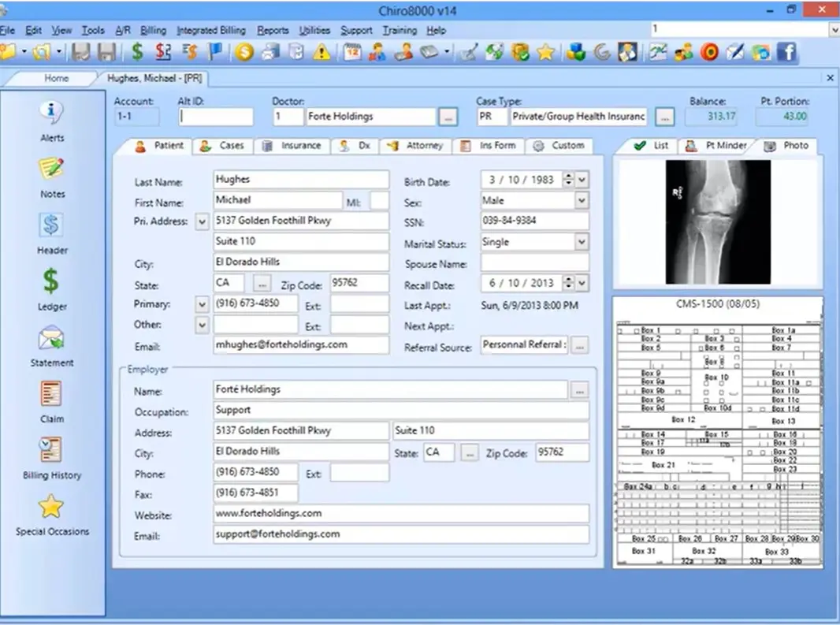
Task: Expand the Marital Status dropdown
Action: pyautogui.click(x=581, y=242)
